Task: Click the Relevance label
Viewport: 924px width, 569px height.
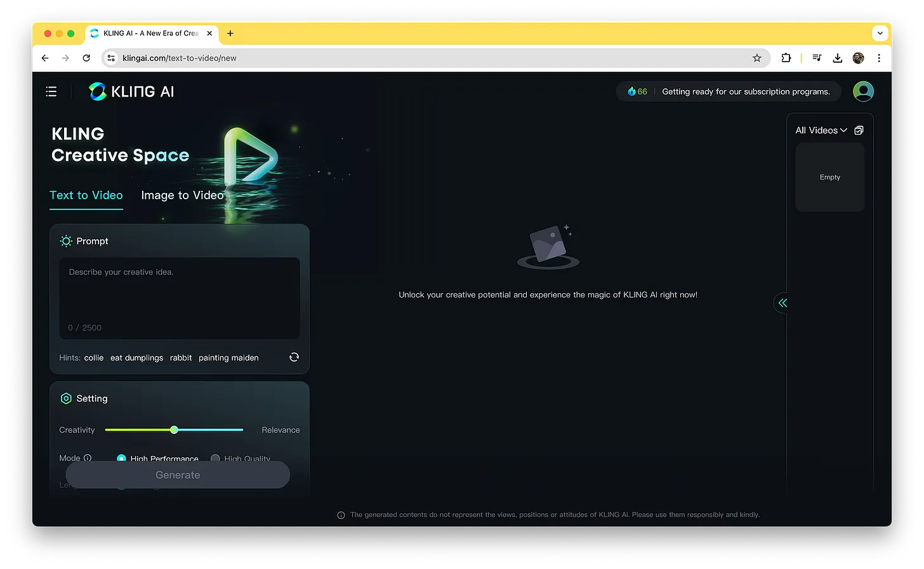Action: [280, 430]
